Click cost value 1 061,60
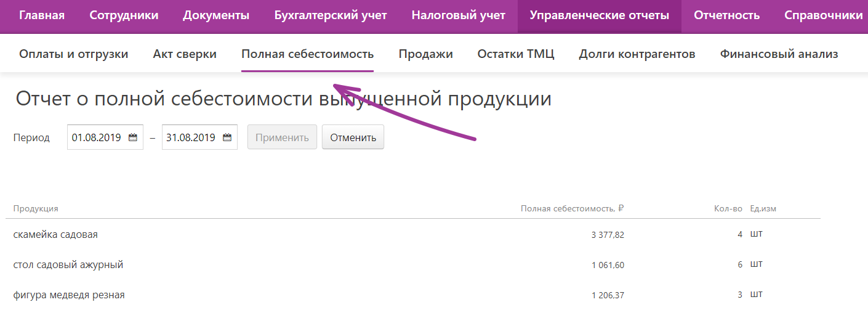Viewport: 868px width, 318px height. 608,265
